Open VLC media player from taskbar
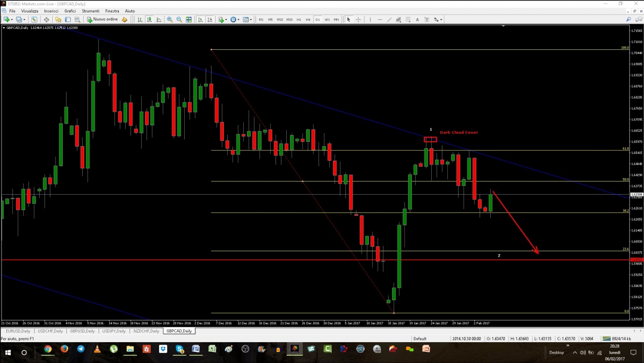Screen dimensions: 644x363 click(97, 349)
